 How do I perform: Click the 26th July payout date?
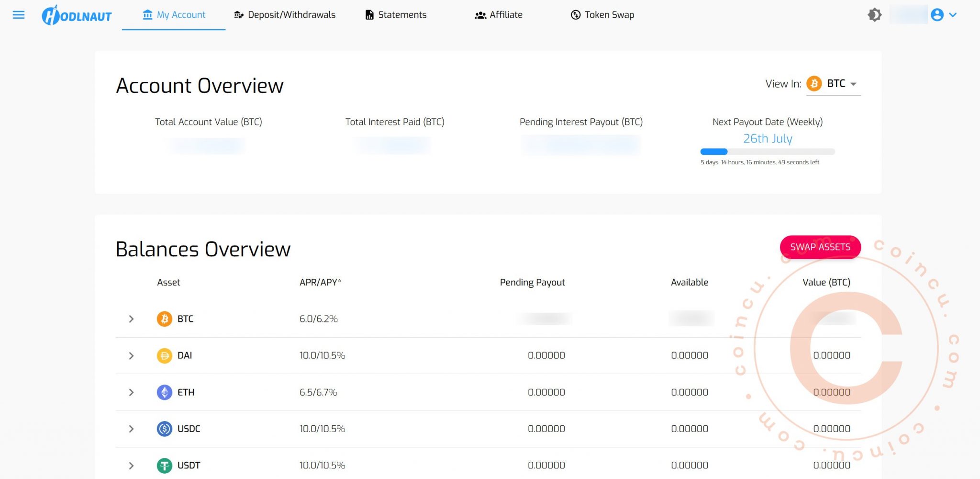(x=768, y=138)
